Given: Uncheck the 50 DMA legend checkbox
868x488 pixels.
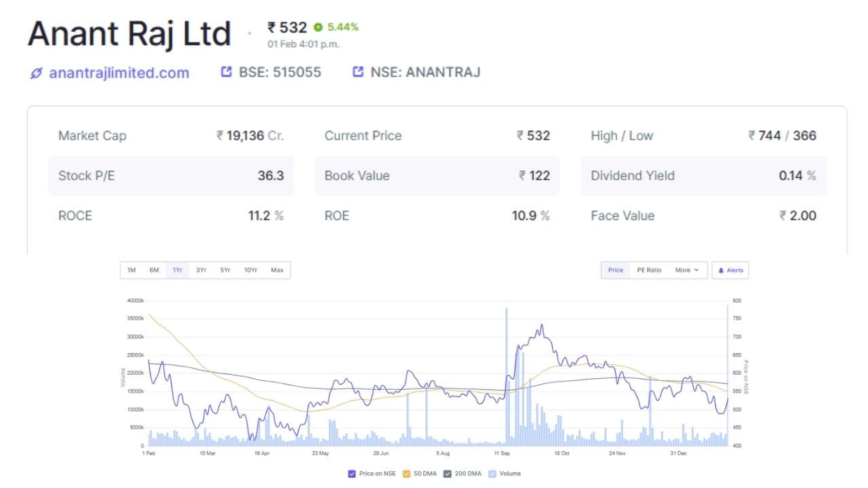Looking at the screenshot, I should [407, 474].
